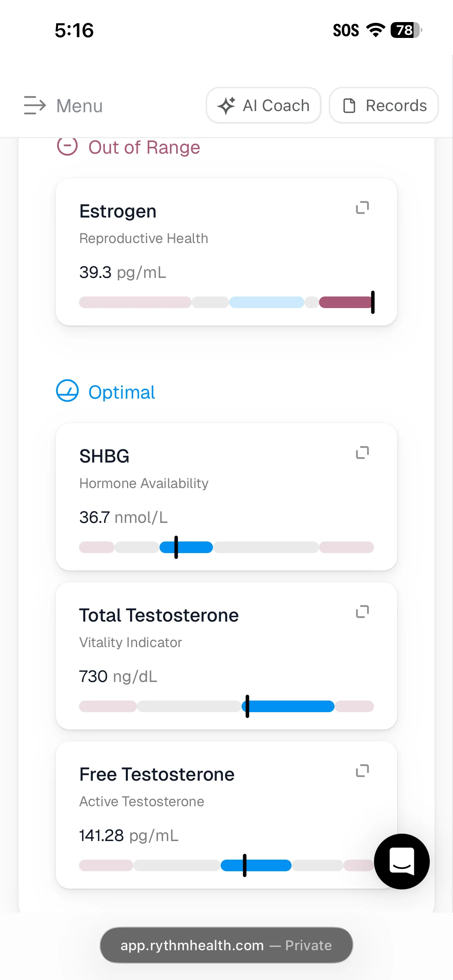Collapse the Optimal section icon
The height and width of the screenshot is (980, 453).
[x=67, y=391]
